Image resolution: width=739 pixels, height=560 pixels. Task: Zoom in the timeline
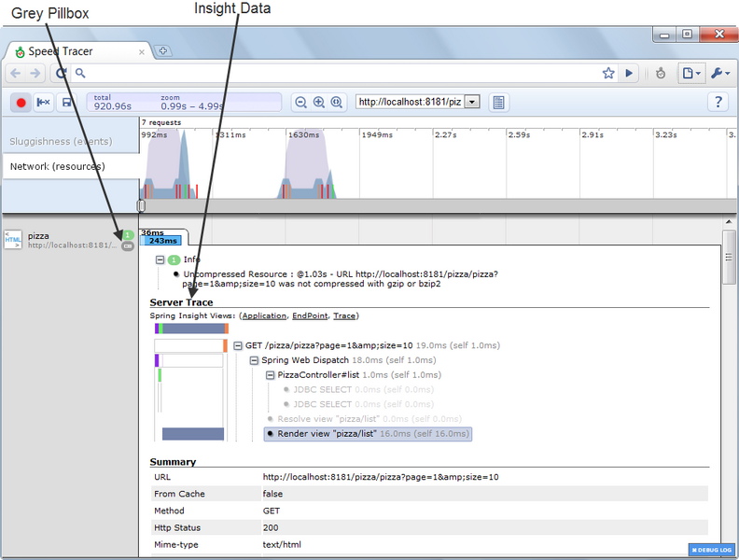pos(319,103)
